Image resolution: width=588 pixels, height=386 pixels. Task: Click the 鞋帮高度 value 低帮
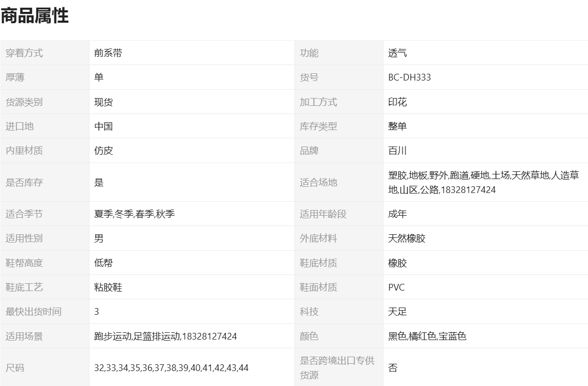(103, 263)
